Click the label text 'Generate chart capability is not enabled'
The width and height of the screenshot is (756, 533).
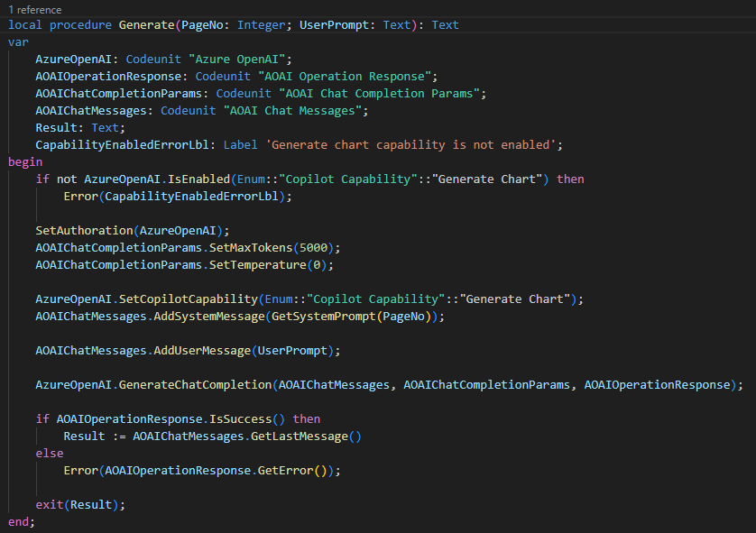[410, 145]
